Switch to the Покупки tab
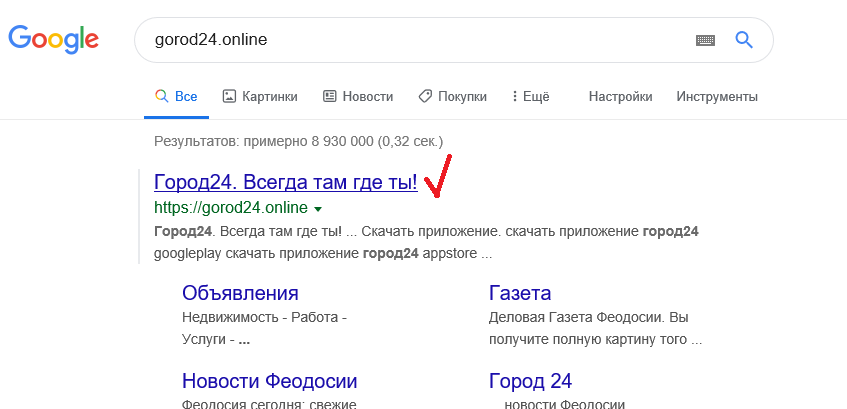Screen dimensions: 847x409 click(x=453, y=97)
